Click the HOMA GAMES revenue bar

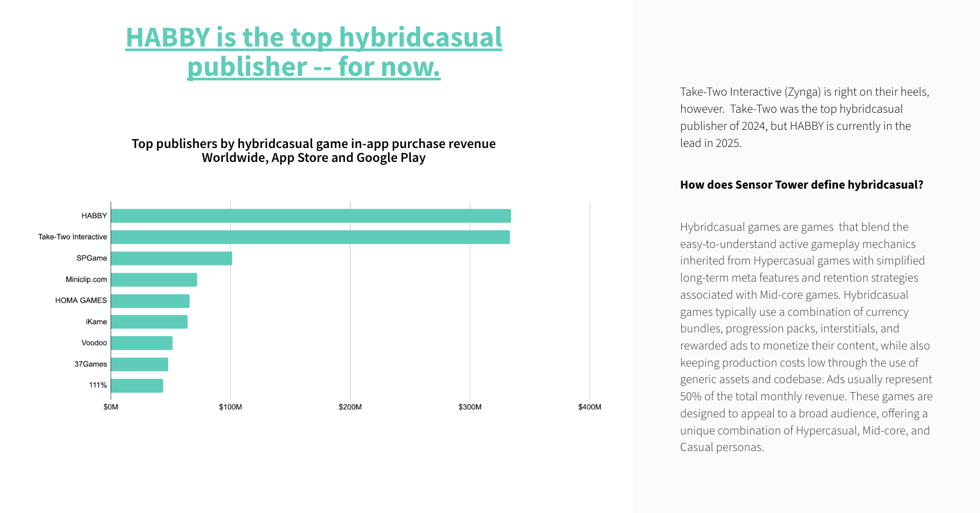point(150,301)
